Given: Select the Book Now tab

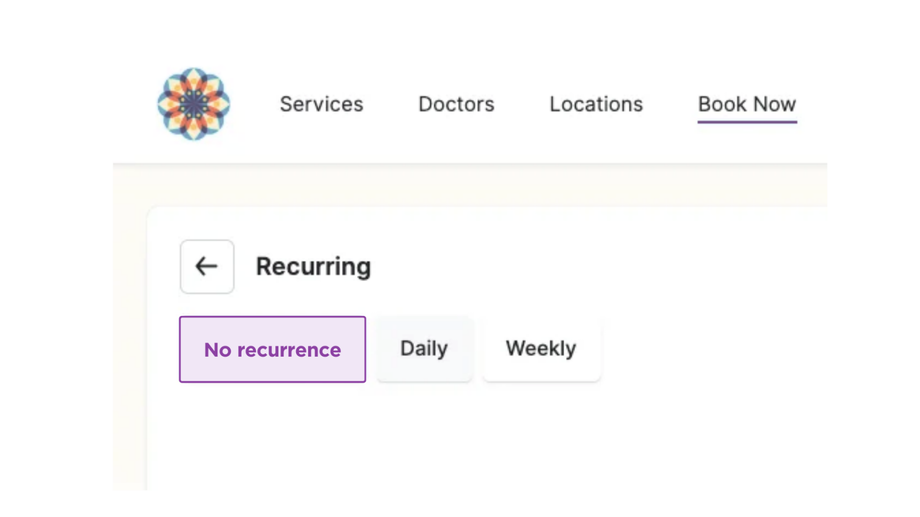Looking at the screenshot, I should [x=746, y=104].
